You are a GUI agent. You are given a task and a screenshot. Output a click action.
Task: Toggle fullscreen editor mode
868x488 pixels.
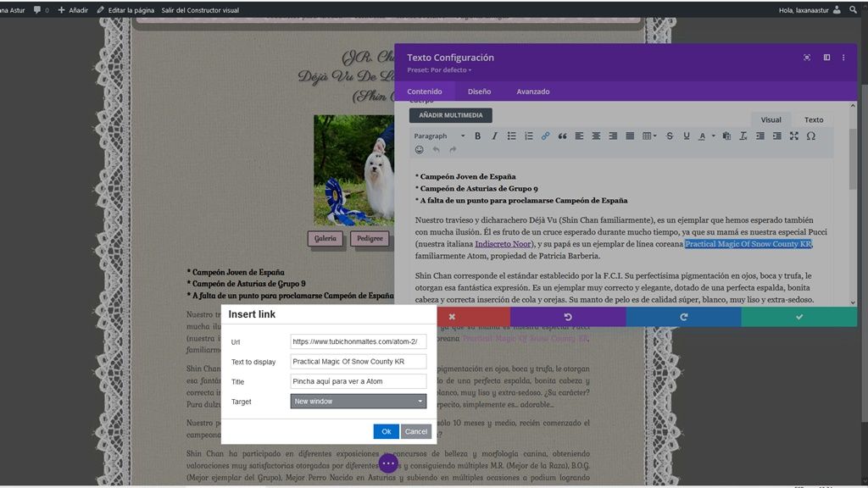[793, 136]
